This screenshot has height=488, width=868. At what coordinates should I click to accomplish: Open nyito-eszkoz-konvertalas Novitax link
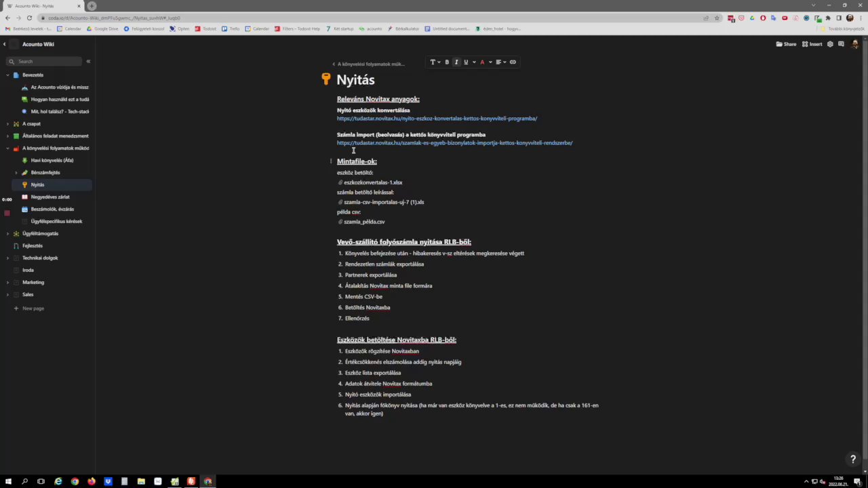click(x=437, y=119)
